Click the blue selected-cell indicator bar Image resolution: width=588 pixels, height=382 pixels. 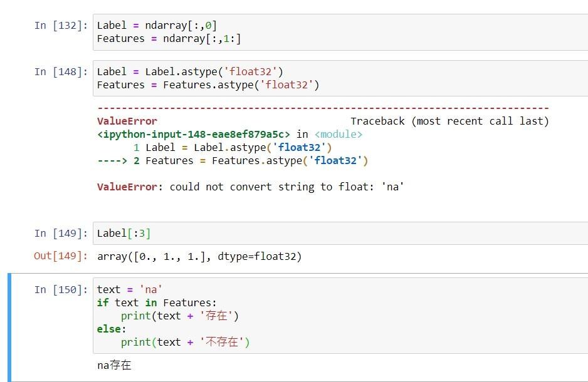point(9,328)
